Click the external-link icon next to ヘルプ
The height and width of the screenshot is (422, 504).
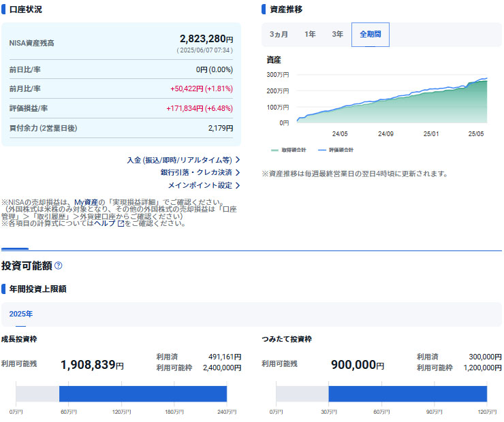pos(121,223)
